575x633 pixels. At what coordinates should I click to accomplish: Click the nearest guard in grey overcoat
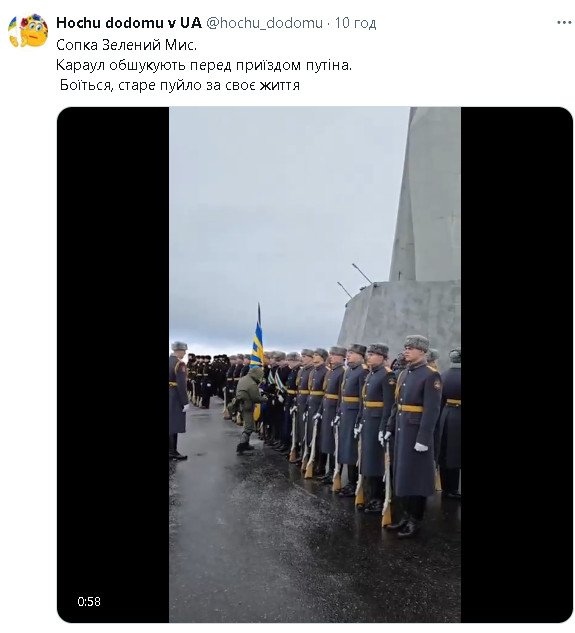414,434
